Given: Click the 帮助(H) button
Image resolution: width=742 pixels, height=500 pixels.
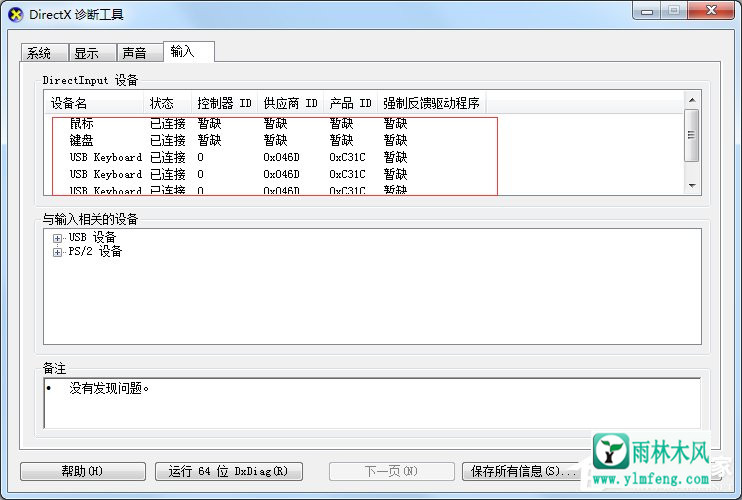Looking at the screenshot, I should [x=83, y=471].
